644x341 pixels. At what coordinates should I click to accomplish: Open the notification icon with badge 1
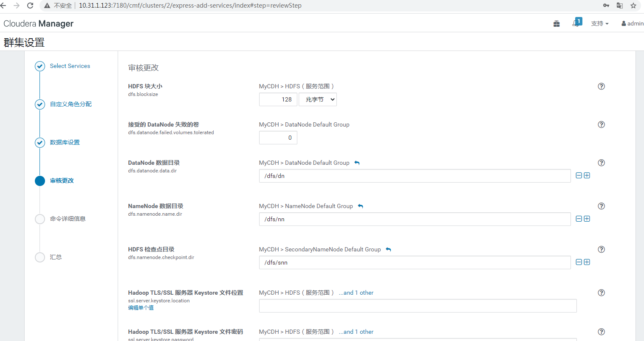pyautogui.click(x=577, y=23)
